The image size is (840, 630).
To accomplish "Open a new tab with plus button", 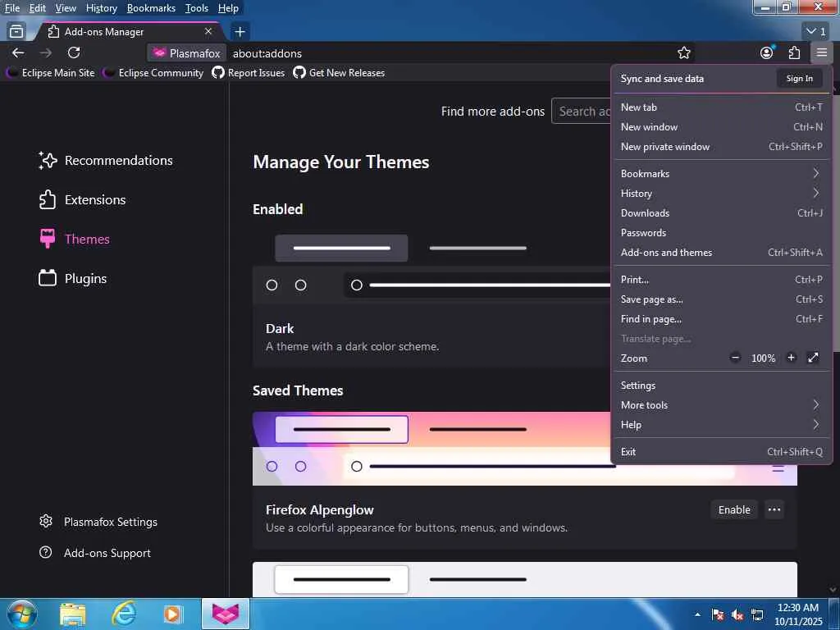I will [240, 32].
